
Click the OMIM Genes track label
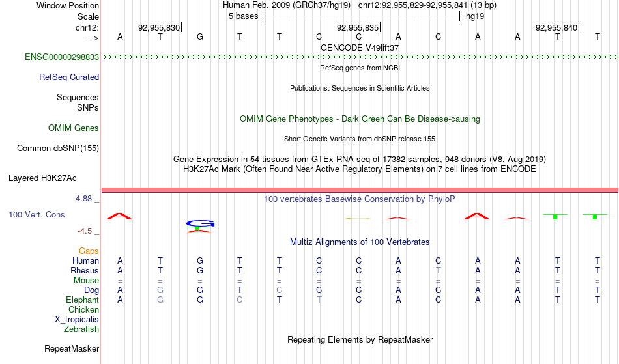point(73,128)
